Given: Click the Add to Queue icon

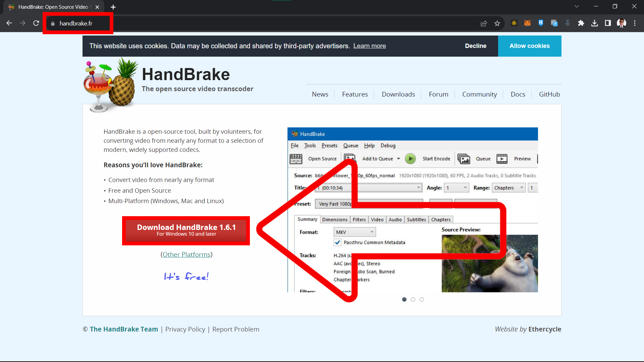Looking at the screenshot, I should 350,158.
